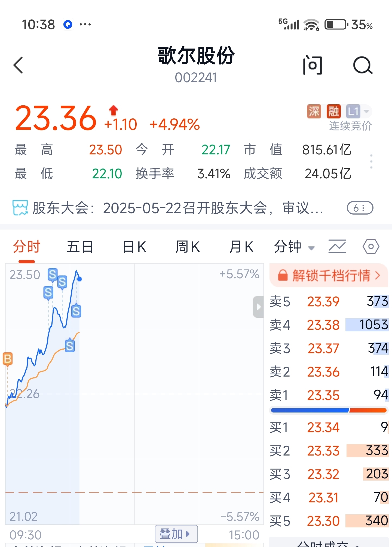392x547 pixels.
Task: Tap the red up-arrow price indicator
Action: (114, 111)
